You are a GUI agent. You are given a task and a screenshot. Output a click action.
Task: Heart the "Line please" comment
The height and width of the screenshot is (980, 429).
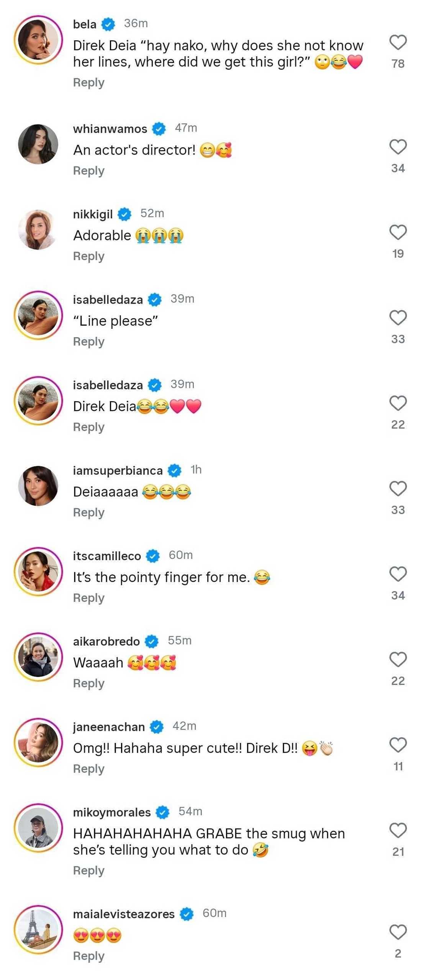tap(398, 317)
